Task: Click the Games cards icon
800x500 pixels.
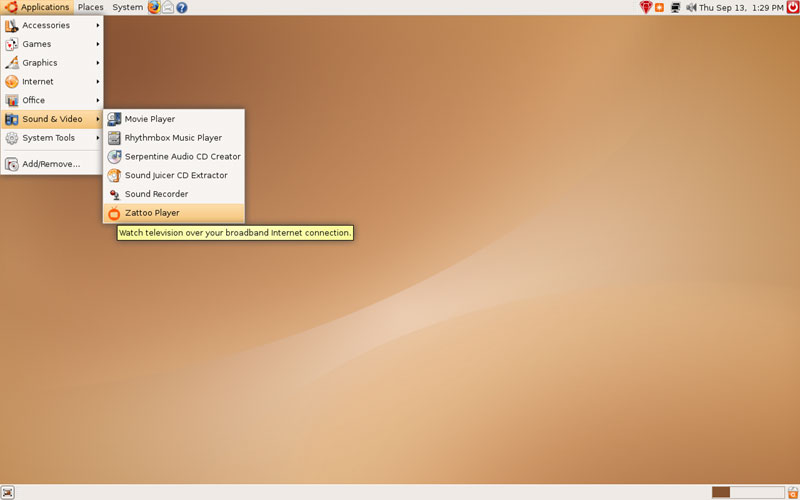Action: coord(12,44)
